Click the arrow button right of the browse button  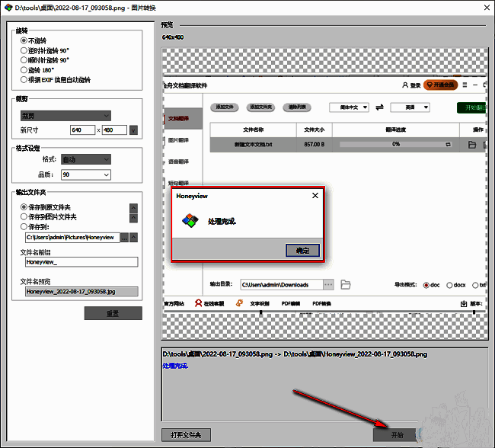coord(135,237)
